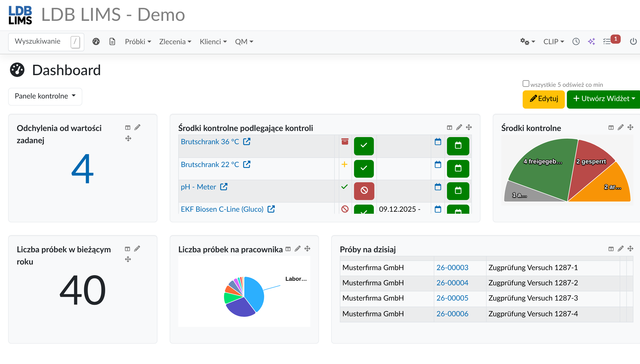Image resolution: width=640 pixels, height=364 pixels.
Task: Open the settings gears dropdown
Action: 527,41
